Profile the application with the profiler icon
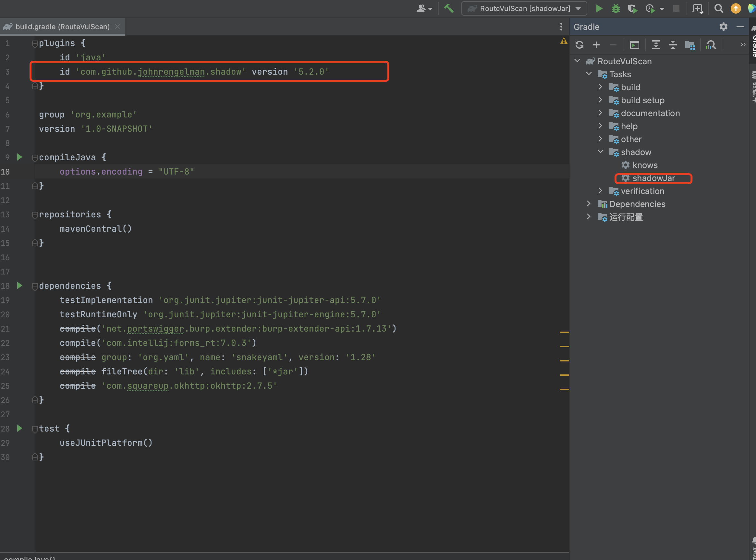The height and width of the screenshot is (560, 756). [650, 8]
